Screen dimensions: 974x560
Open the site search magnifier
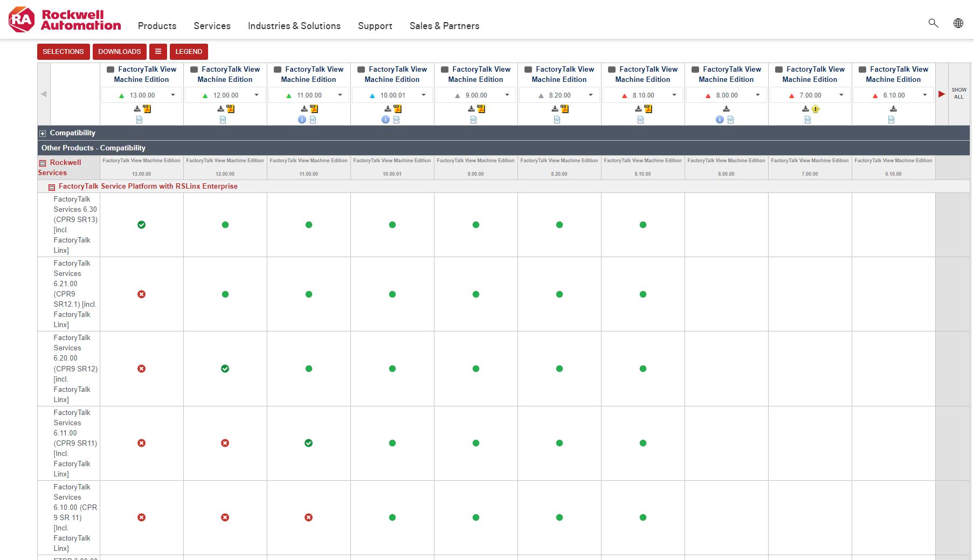pyautogui.click(x=933, y=23)
